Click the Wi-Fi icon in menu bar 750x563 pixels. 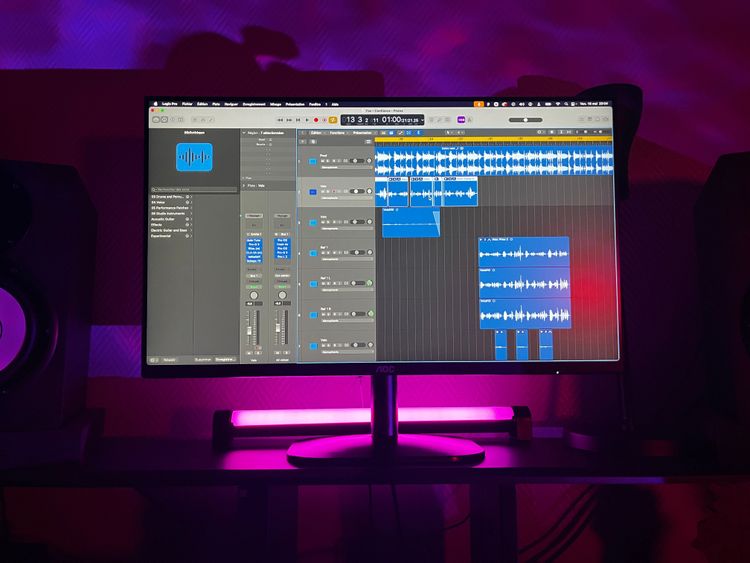coord(558,104)
